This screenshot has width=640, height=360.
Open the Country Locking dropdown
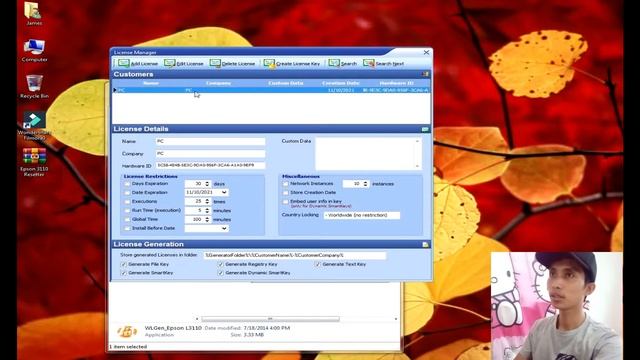click(x=362, y=215)
